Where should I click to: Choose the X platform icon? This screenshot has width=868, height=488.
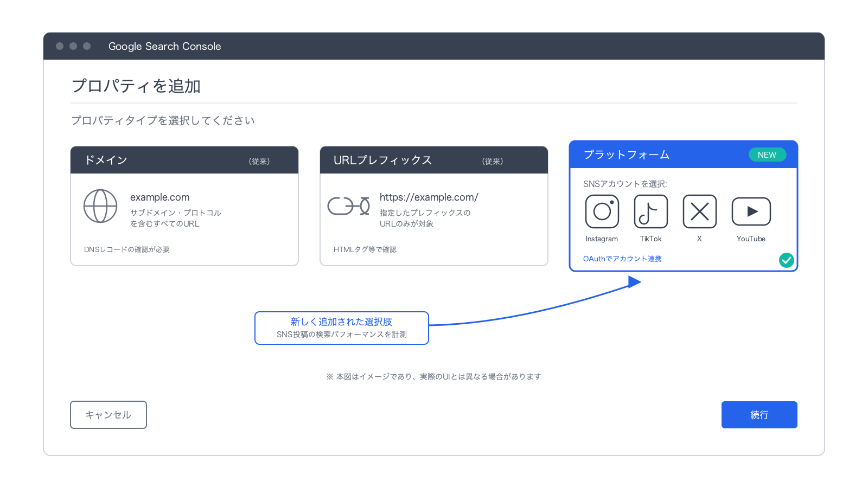click(700, 211)
